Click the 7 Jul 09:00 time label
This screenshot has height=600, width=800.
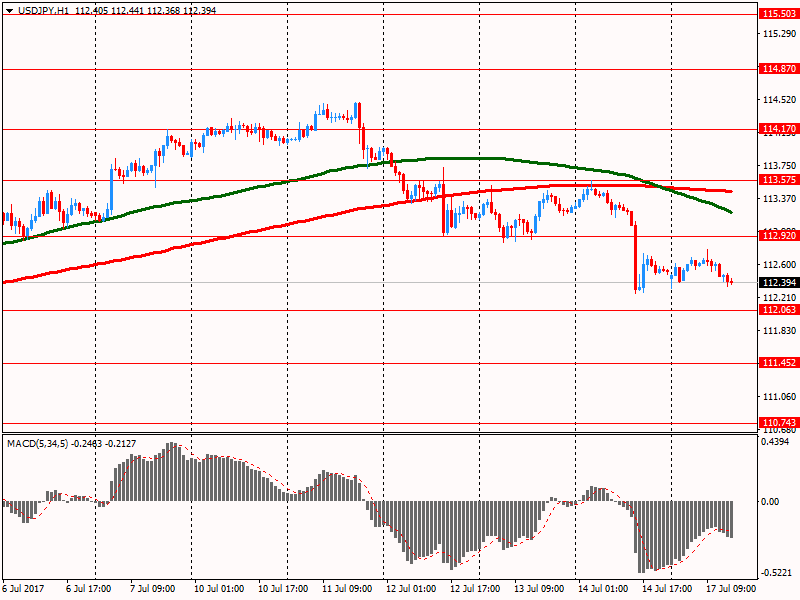pos(153,588)
